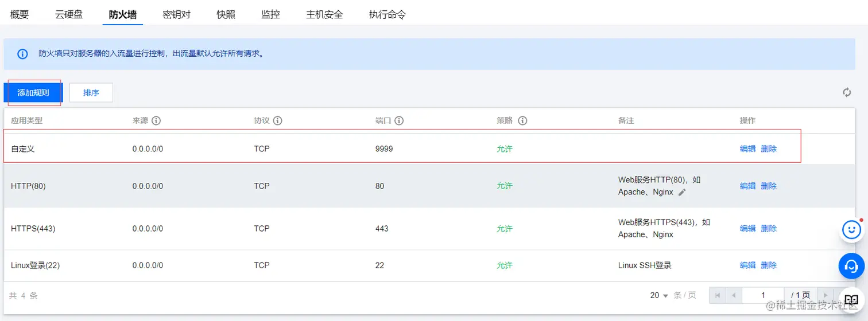The width and height of the screenshot is (868, 321).
Task: Delete the HTTPS(443) rule
Action: (x=769, y=228)
